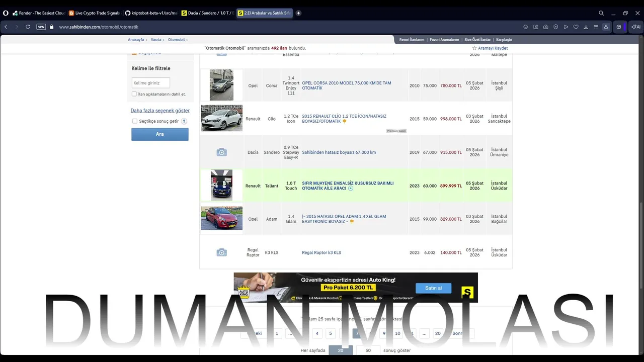The height and width of the screenshot is (362, 644).
Task: Focus the Kelime giriniz input field
Action: 151,83
